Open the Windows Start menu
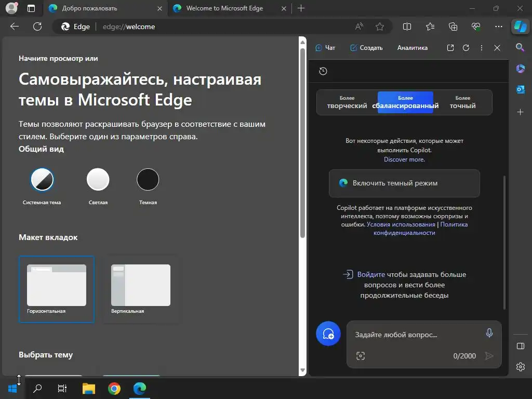The width and height of the screenshot is (532, 399). tap(12, 388)
